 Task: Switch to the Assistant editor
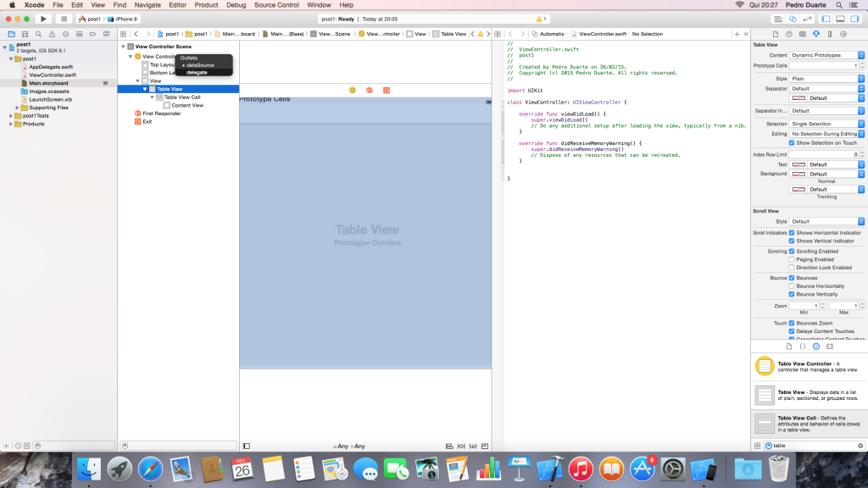[793, 19]
